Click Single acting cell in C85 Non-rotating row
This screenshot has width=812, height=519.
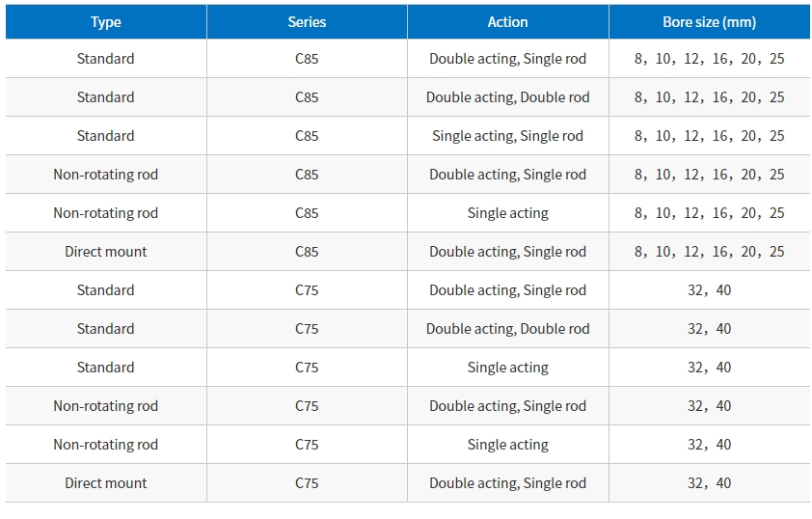click(507, 213)
